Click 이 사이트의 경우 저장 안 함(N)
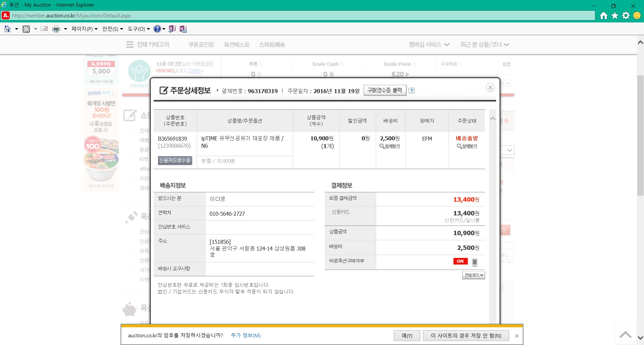 (x=466, y=336)
